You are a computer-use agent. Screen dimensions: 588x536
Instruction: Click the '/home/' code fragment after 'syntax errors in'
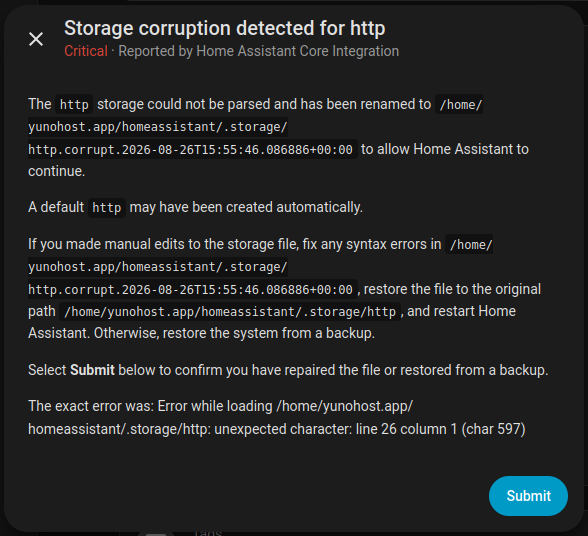(471, 245)
